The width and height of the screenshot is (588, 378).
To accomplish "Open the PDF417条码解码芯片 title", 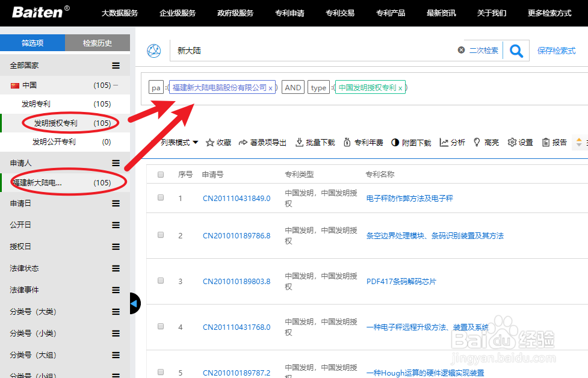I will (x=401, y=281).
